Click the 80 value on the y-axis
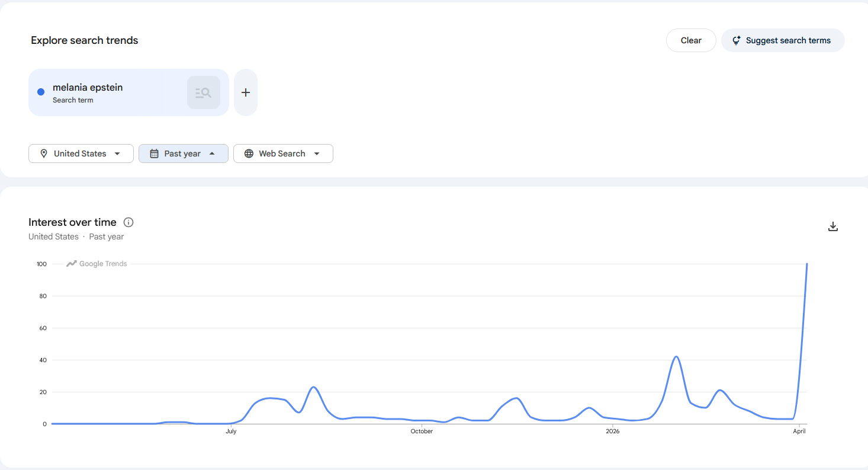Viewport: 868px width, 470px height. click(x=43, y=296)
